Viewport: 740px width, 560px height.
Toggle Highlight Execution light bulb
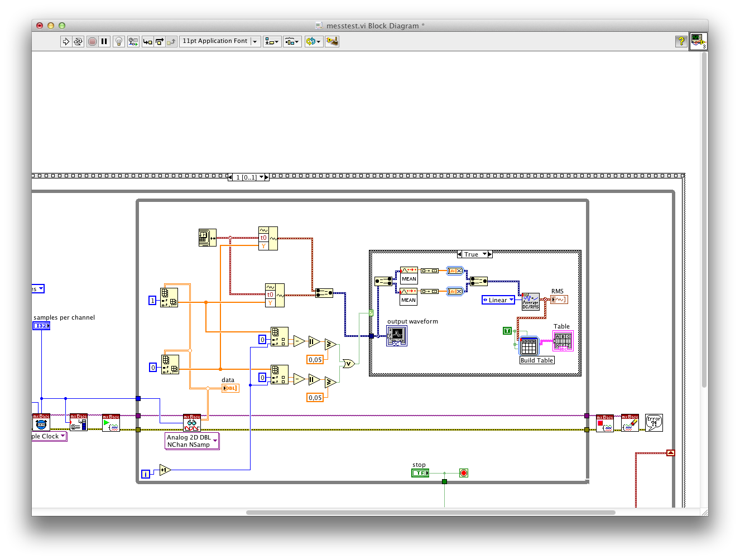(118, 41)
